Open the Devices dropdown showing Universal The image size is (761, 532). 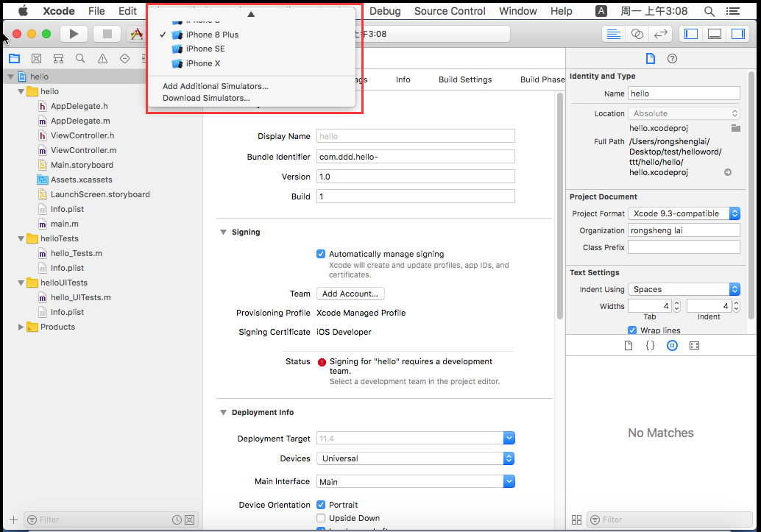415,458
